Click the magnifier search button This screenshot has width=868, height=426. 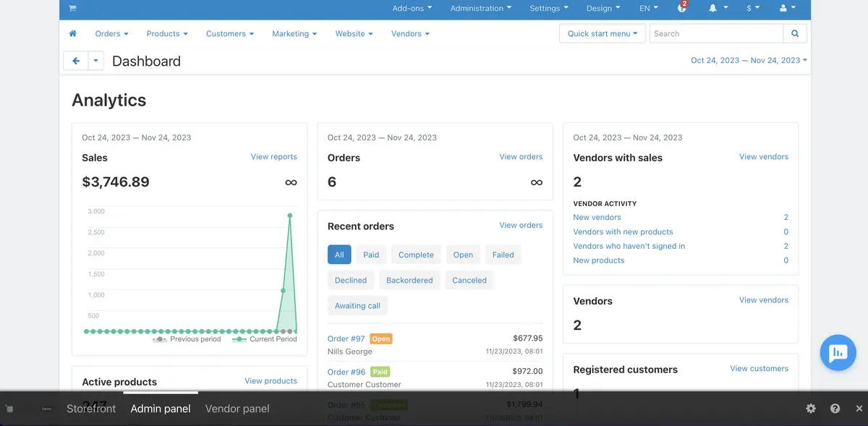click(x=795, y=34)
